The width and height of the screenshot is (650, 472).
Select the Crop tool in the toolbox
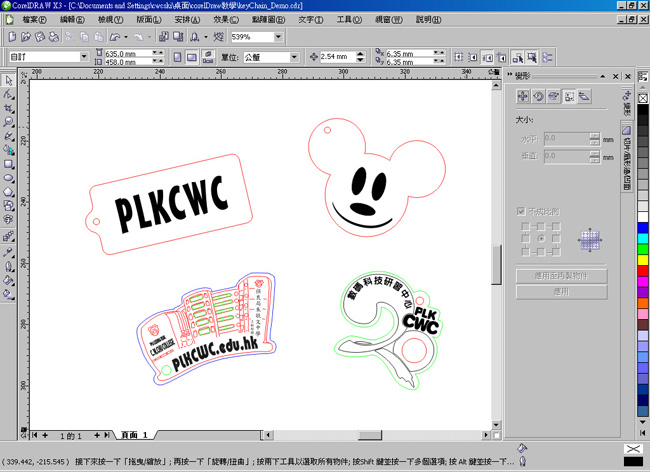coord(8,109)
